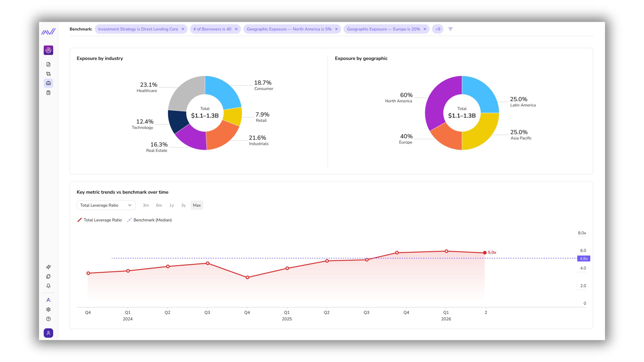Toggle Benchmark (Median) legend series
The width and height of the screenshot is (644, 362).
150,220
